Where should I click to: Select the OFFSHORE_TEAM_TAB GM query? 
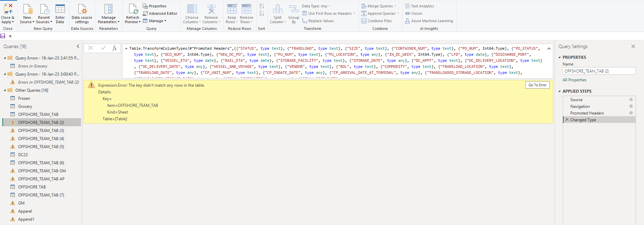pyautogui.click(x=42, y=171)
